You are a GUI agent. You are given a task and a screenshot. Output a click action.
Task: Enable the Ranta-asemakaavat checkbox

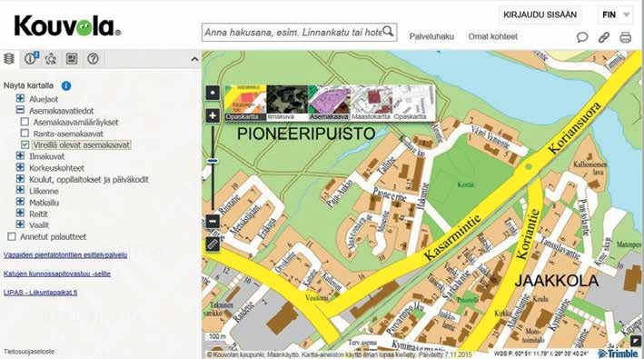click(x=25, y=133)
